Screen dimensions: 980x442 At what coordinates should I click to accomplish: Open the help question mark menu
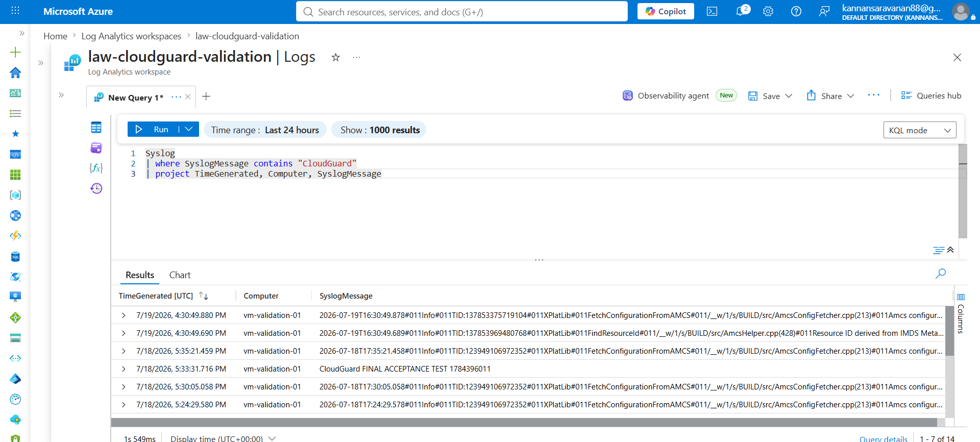796,11
